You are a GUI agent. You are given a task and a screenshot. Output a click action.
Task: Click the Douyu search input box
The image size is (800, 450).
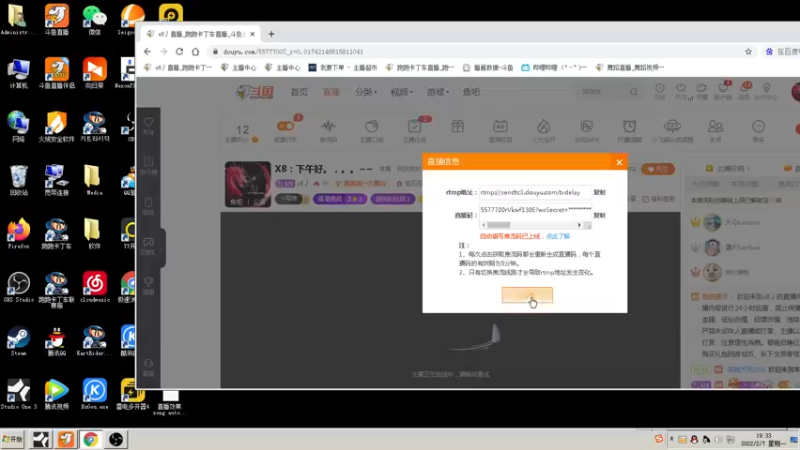coord(603,92)
